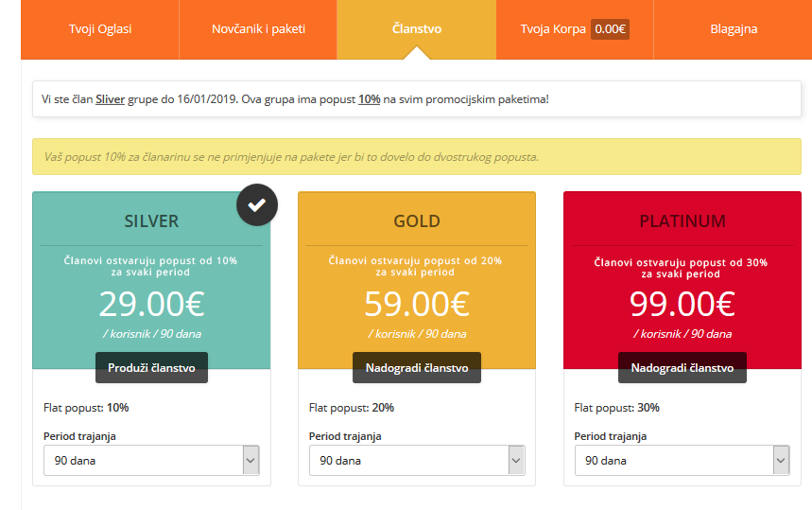Go to the Blagajna tab

[734, 29]
